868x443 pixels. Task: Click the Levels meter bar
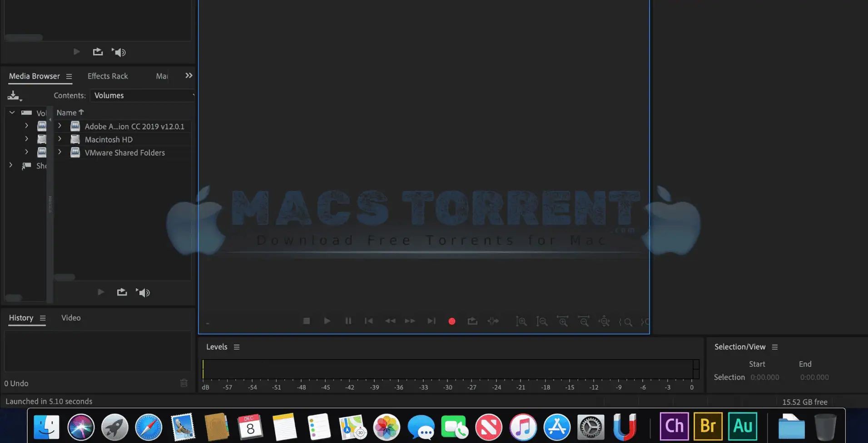pos(451,369)
